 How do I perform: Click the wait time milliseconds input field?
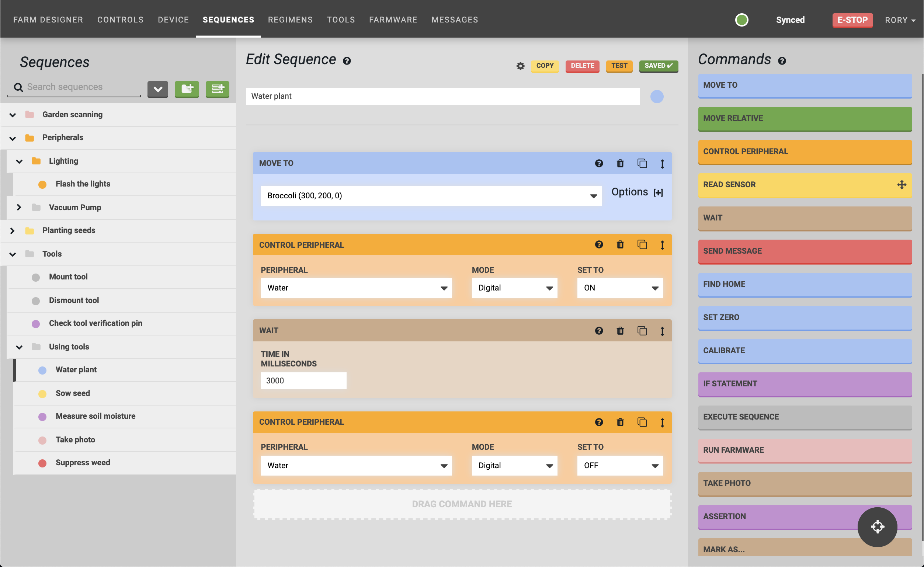tap(303, 380)
